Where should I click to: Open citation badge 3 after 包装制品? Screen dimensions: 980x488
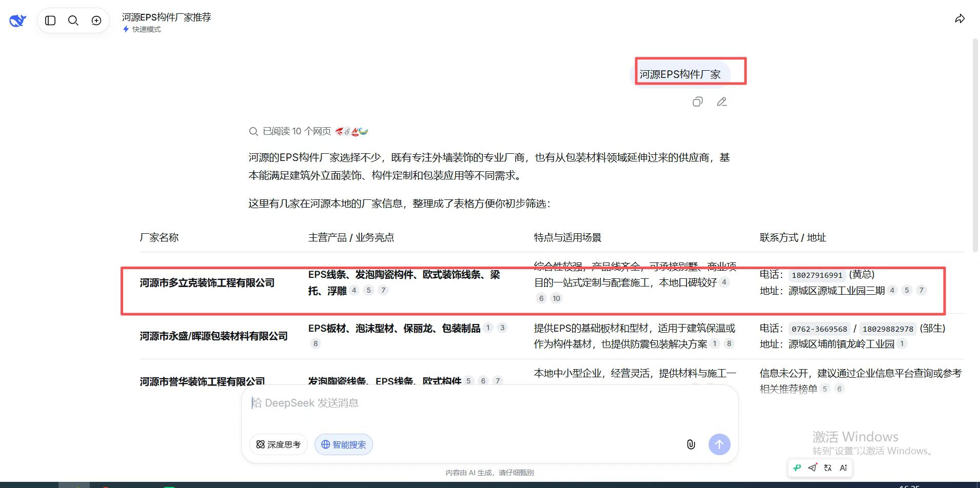(502, 328)
